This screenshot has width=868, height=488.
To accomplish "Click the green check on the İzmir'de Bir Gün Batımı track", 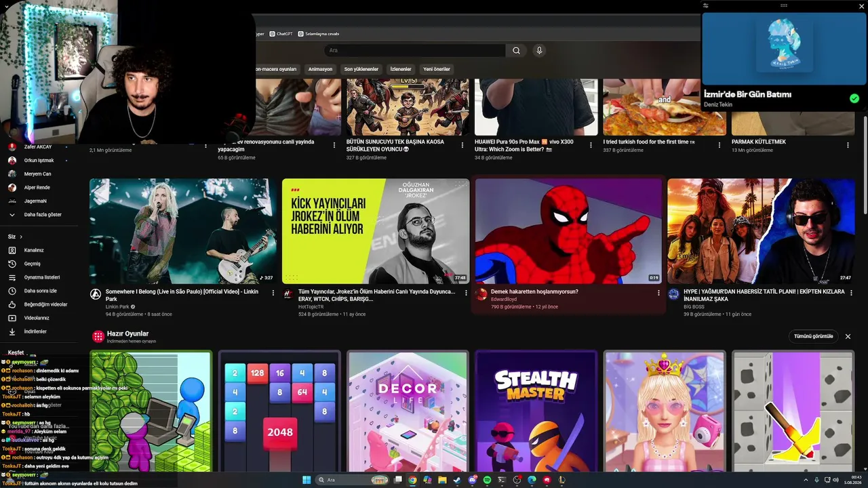I will pos(854,98).
